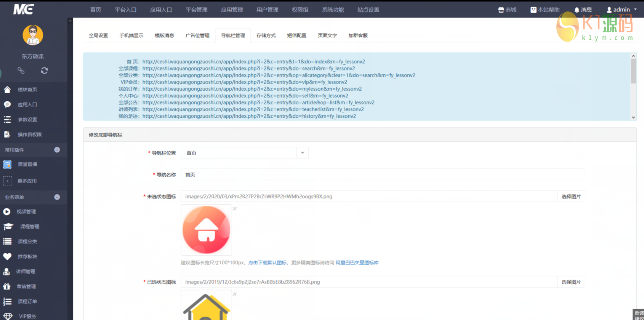
Task: Collapse the 常用插件 sidebar section
Action: 57,150
